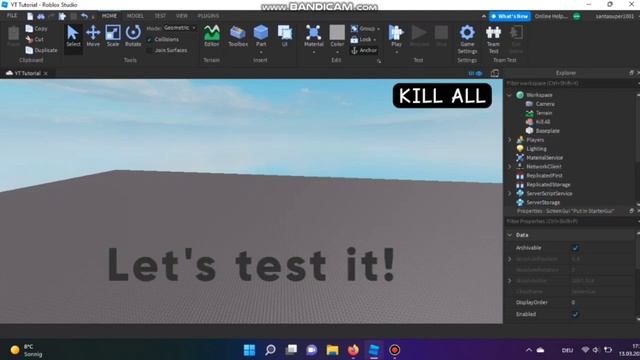Select Baseplate in the Explorer
Viewport: 640px width, 360px height.
click(x=547, y=131)
